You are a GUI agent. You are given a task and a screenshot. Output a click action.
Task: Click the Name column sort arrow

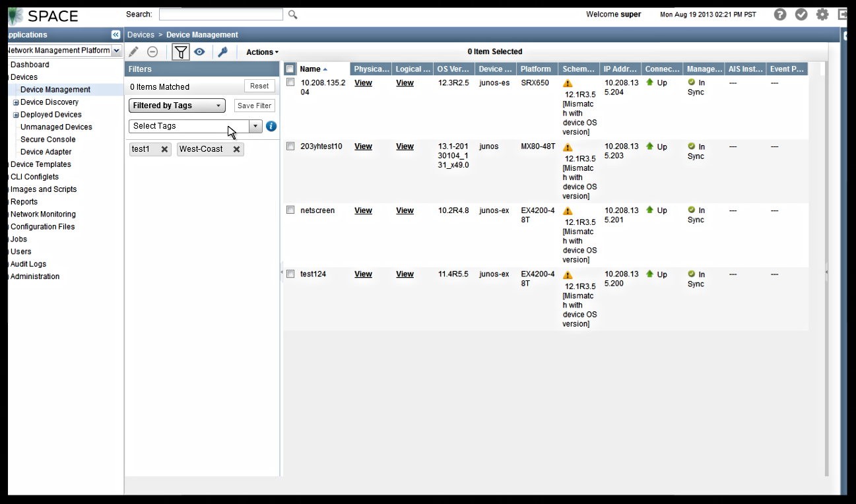tap(325, 69)
